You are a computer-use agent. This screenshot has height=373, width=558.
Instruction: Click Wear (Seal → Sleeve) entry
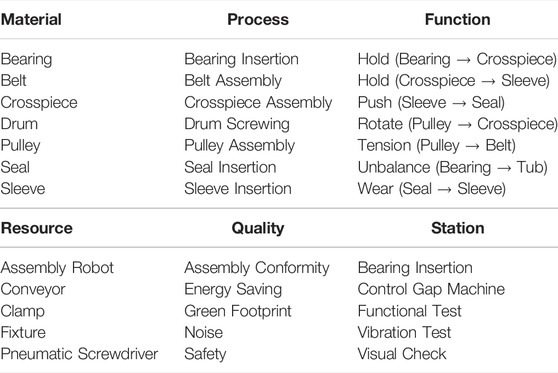tap(432, 189)
